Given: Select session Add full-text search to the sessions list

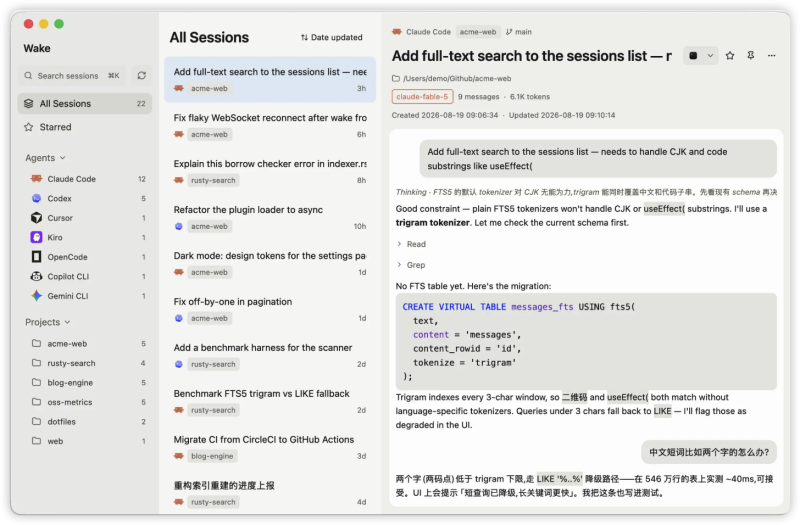Looking at the screenshot, I should [270, 79].
